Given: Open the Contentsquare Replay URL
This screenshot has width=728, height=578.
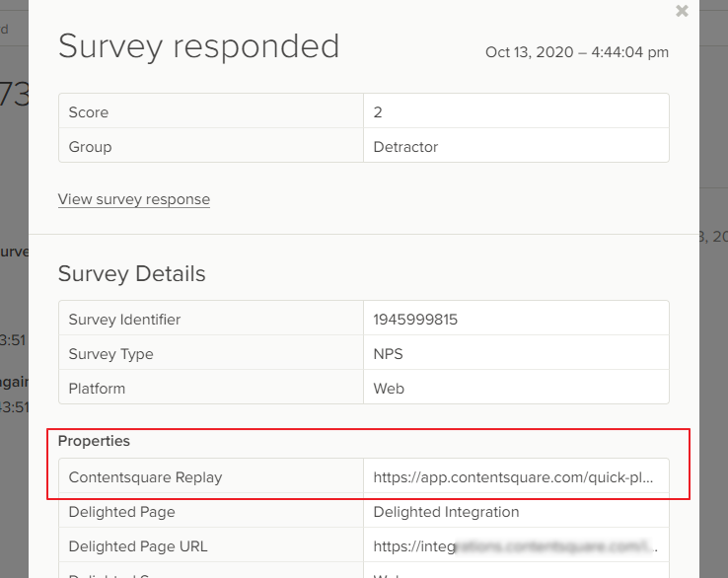Looking at the screenshot, I should (513, 477).
